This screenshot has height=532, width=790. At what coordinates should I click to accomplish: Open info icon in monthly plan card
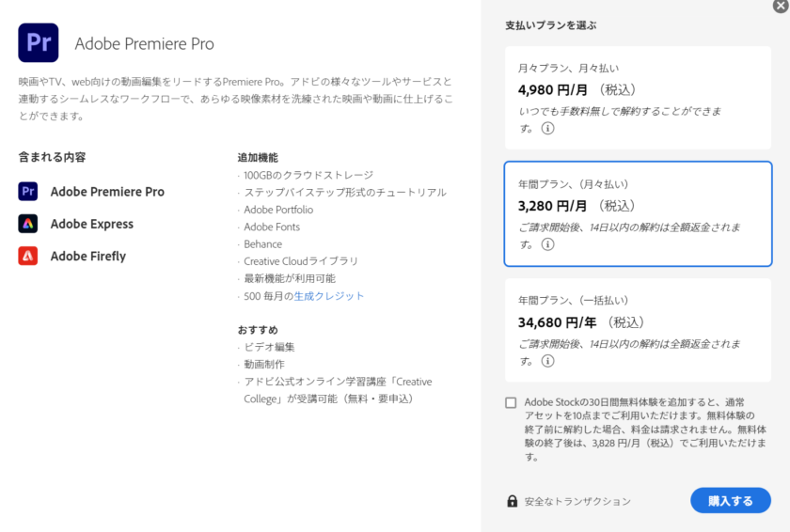point(547,128)
